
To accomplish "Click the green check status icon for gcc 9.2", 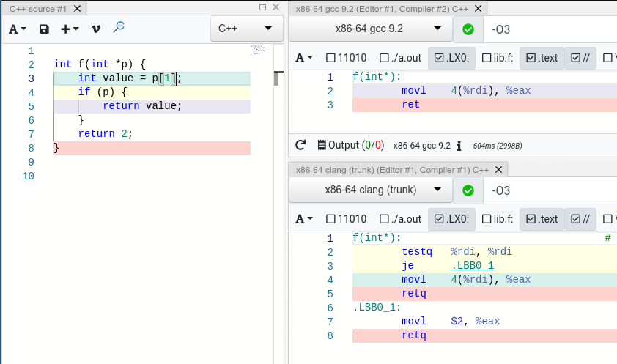I will [x=468, y=30].
